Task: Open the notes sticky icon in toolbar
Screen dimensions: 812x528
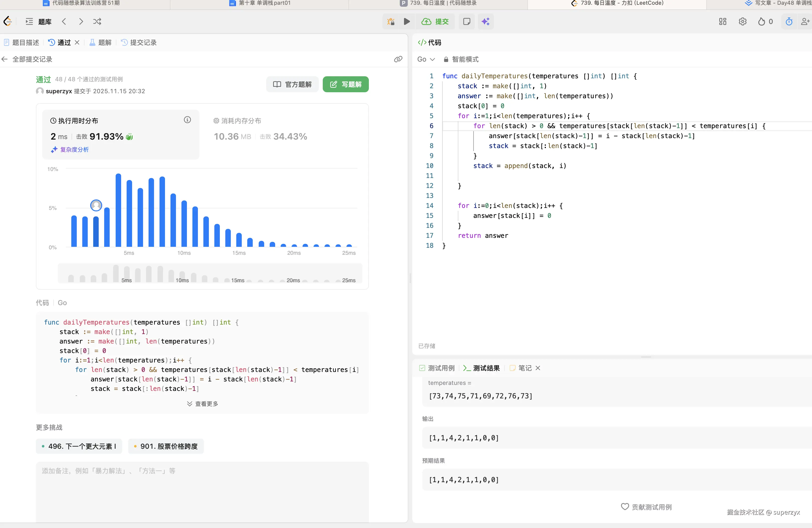Action: pos(466,21)
